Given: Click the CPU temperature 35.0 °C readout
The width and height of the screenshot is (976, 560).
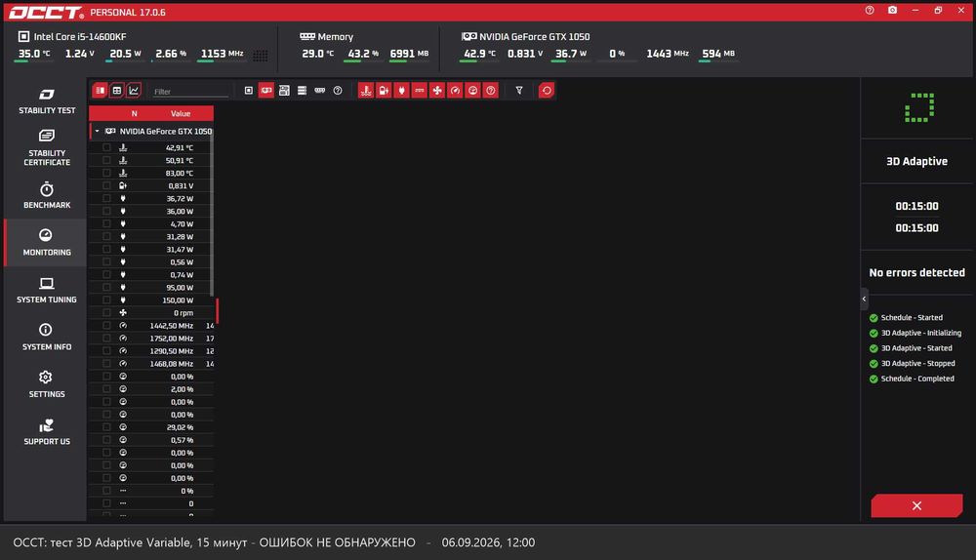Looking at the screenshot, I should coord(34,54).
